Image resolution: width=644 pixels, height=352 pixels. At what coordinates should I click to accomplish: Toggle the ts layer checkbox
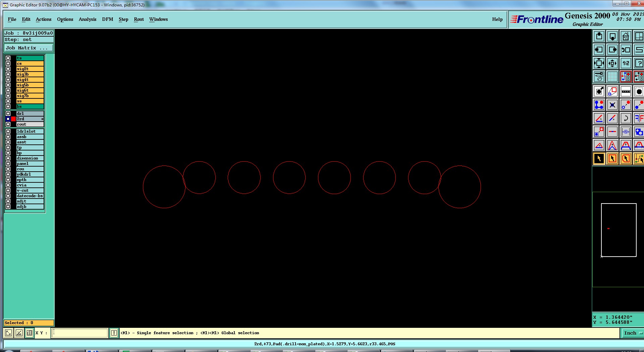8,58
